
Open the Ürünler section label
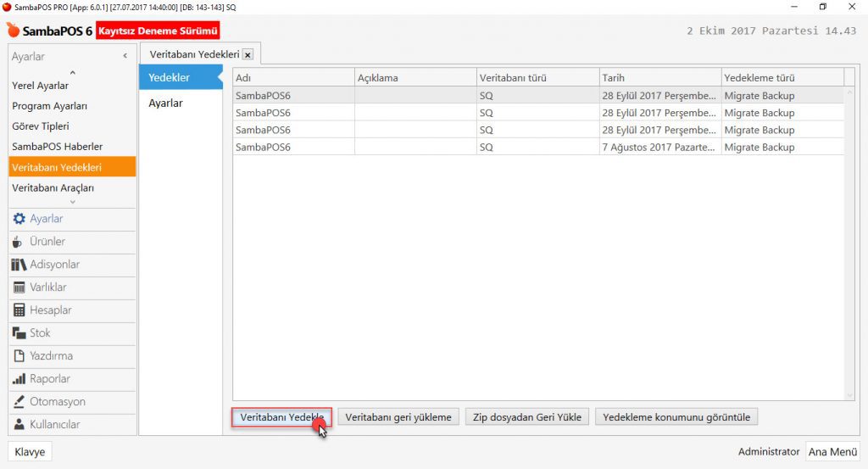(x=47, y=242)
